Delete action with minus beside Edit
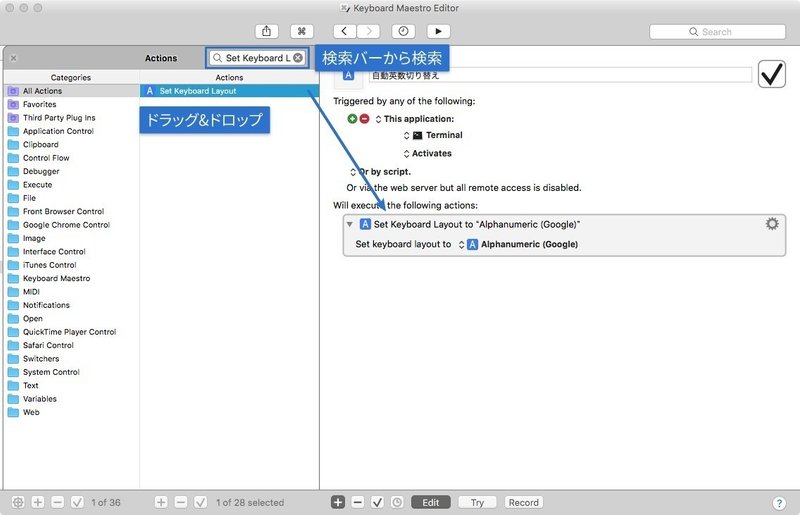The image size is (800, 515). point(358,502)
